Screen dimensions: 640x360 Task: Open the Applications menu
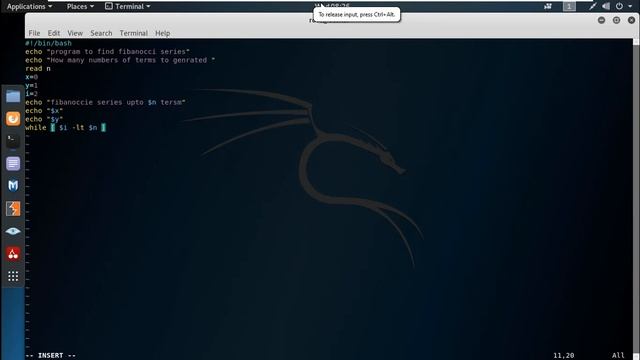tap(29, 7)
